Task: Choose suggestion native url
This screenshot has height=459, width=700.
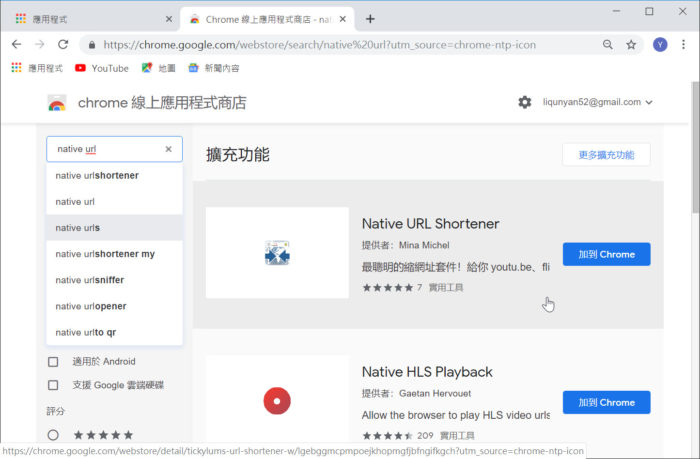Action: coord(114,202)
